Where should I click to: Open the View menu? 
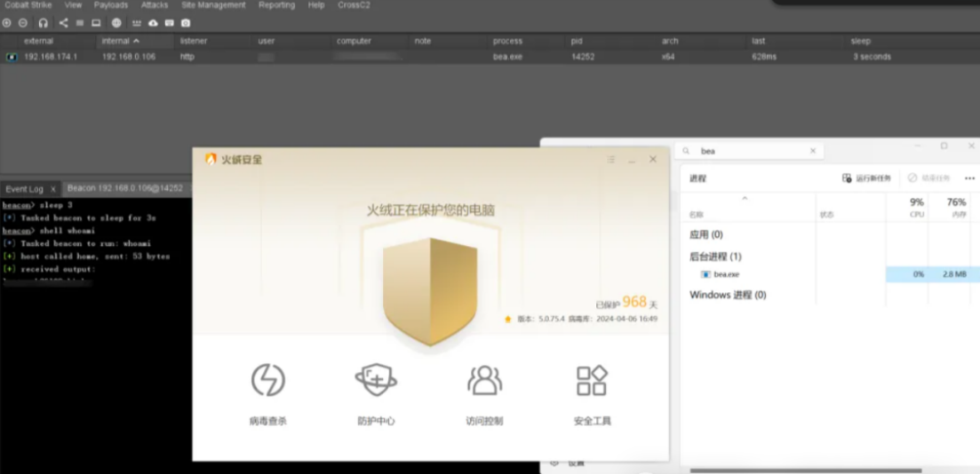[73, 5]
